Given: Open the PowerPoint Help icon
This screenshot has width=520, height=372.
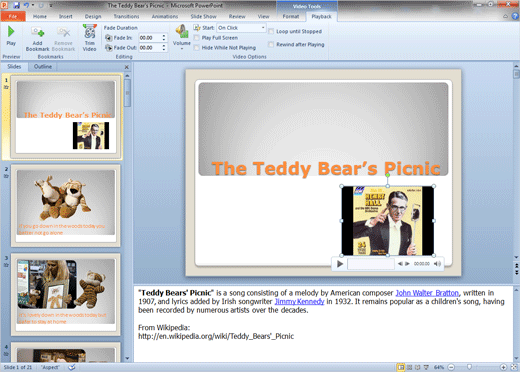Looking at the screenshot, I should click(x=515, y=16).
